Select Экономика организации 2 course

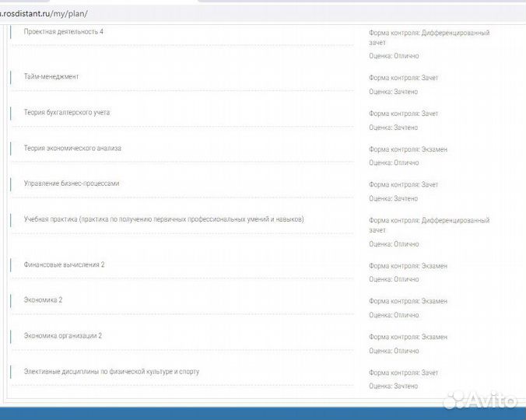pyautogui.click(x=62, y=335)
